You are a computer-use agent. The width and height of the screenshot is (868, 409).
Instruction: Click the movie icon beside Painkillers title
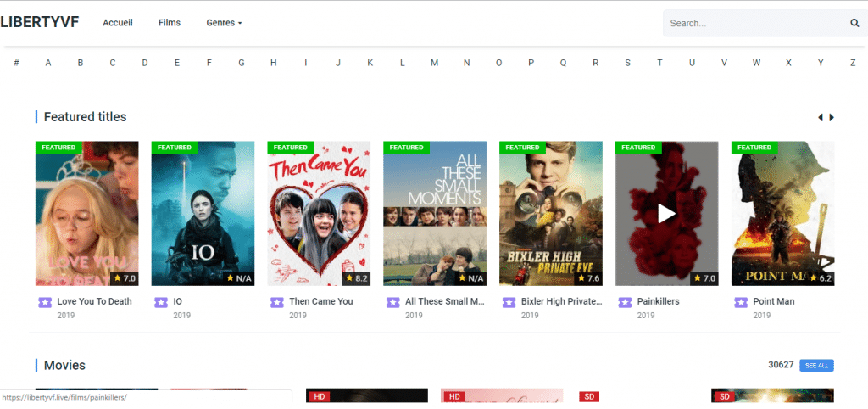(x=625, y=302)
